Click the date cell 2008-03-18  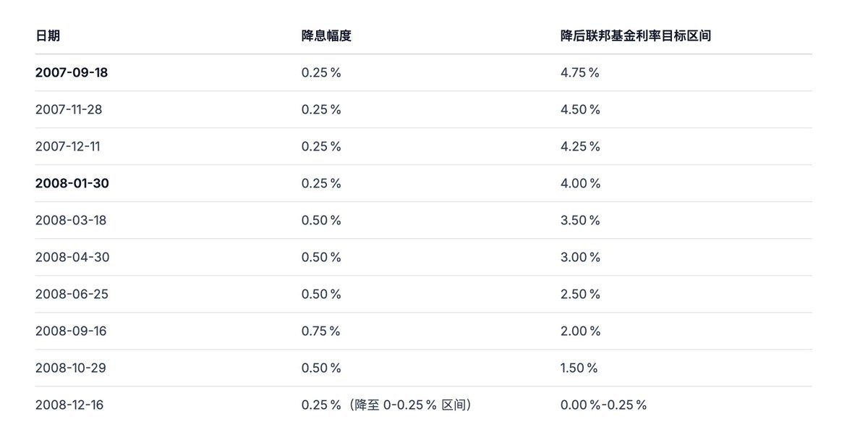coord(70,220)
